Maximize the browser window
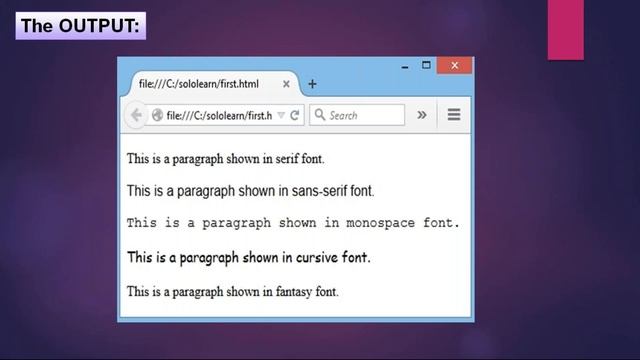Viewport: 640px width, 360px height. [x=426, y=65]
